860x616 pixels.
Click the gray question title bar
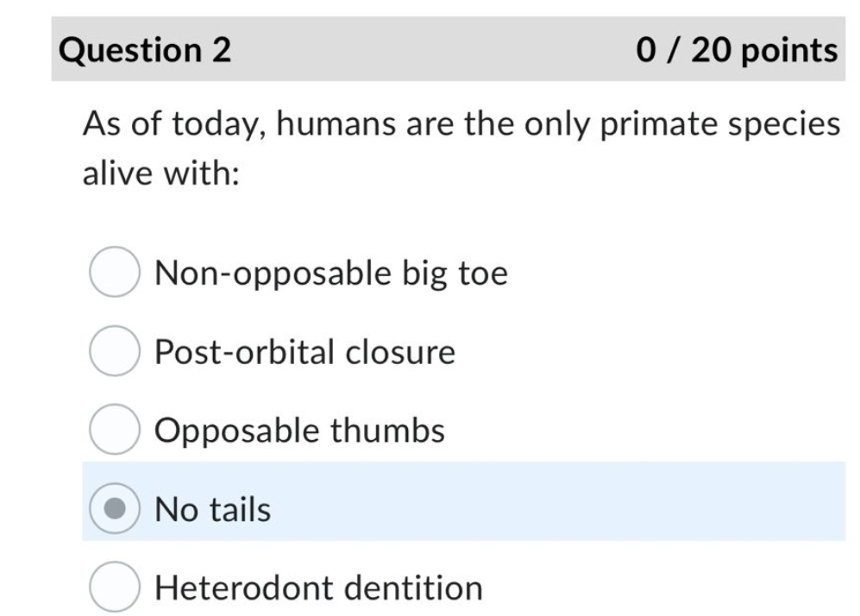point(431,49)
